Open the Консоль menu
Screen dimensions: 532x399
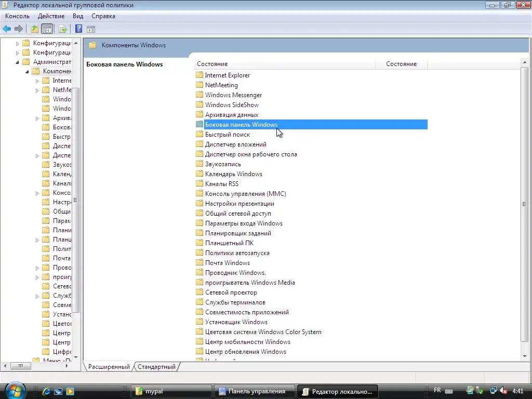point(17,16)
